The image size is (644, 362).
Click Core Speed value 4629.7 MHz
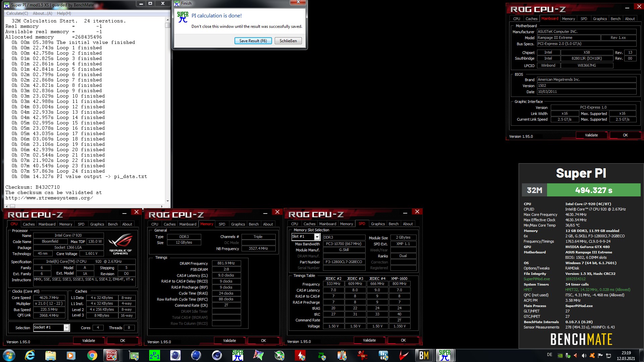49,298
